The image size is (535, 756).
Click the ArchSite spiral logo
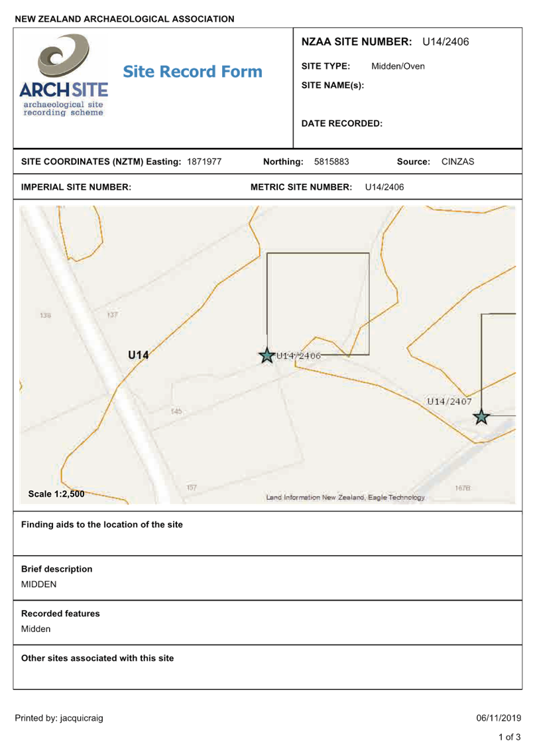point(63,58)
